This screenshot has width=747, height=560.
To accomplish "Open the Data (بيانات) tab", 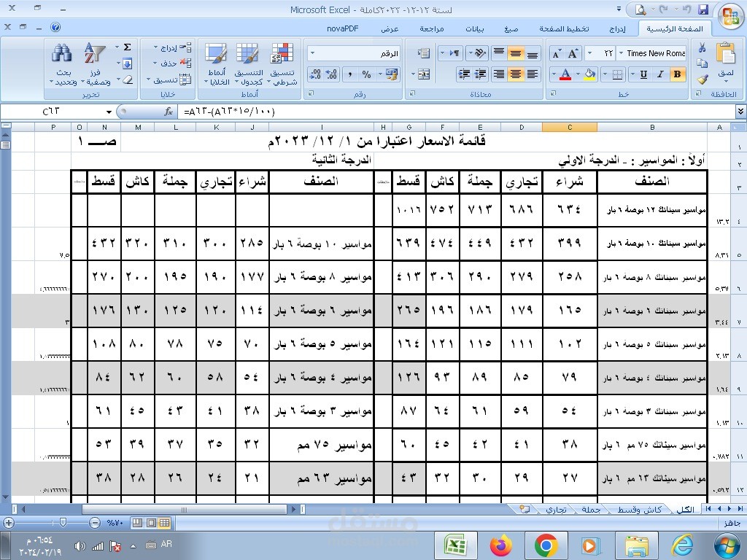I will pos(474,29).
